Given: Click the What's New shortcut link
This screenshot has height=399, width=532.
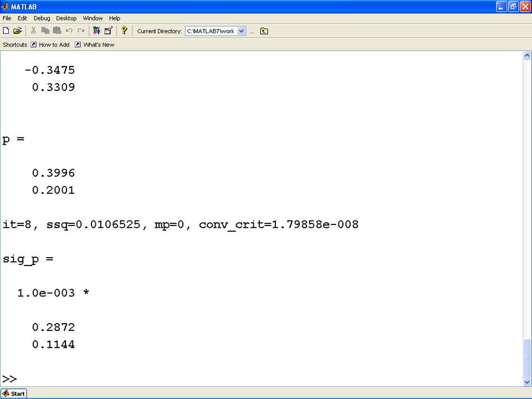Looking at the screenshot, I should [x=99, y=45].
